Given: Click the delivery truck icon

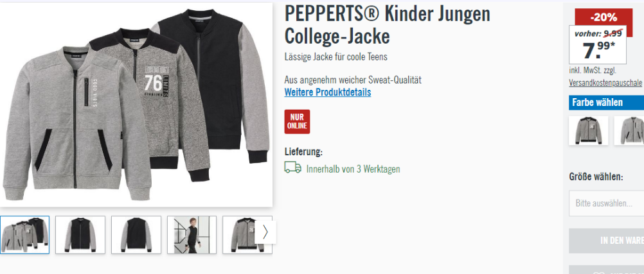Looking at the screenshot, I should coord(292,167).
